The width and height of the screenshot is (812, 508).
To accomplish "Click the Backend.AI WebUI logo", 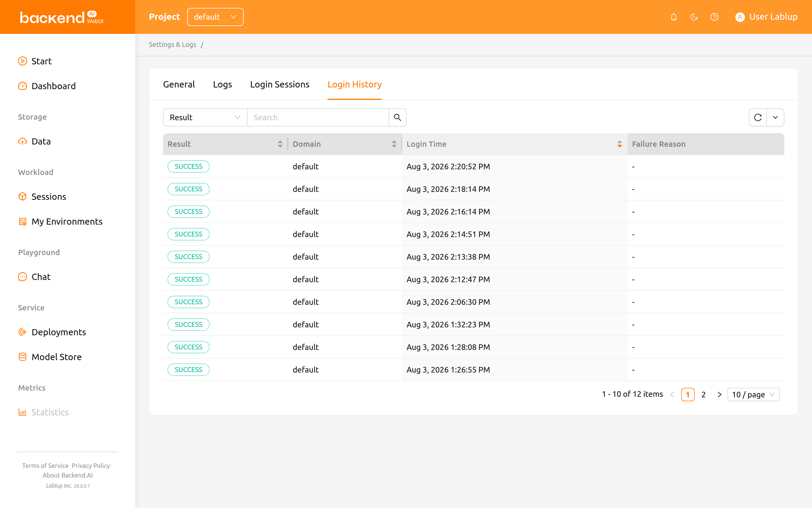I will (x=61, y=17).
